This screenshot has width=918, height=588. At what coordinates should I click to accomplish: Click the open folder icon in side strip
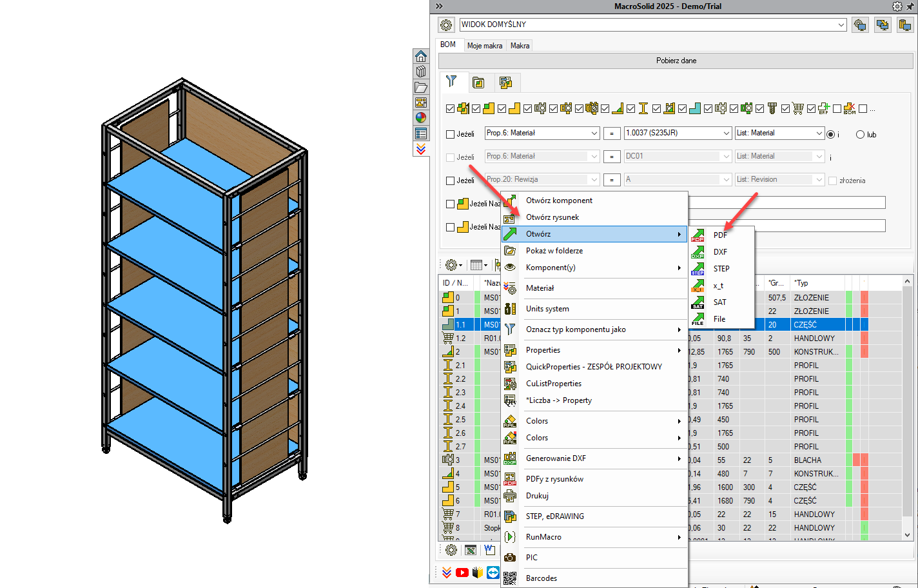(421, 87)
